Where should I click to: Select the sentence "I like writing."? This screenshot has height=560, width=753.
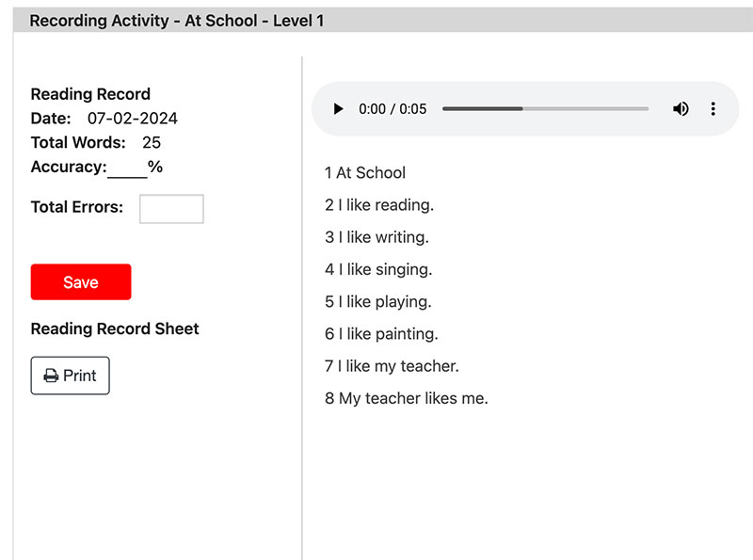point(383,237)
